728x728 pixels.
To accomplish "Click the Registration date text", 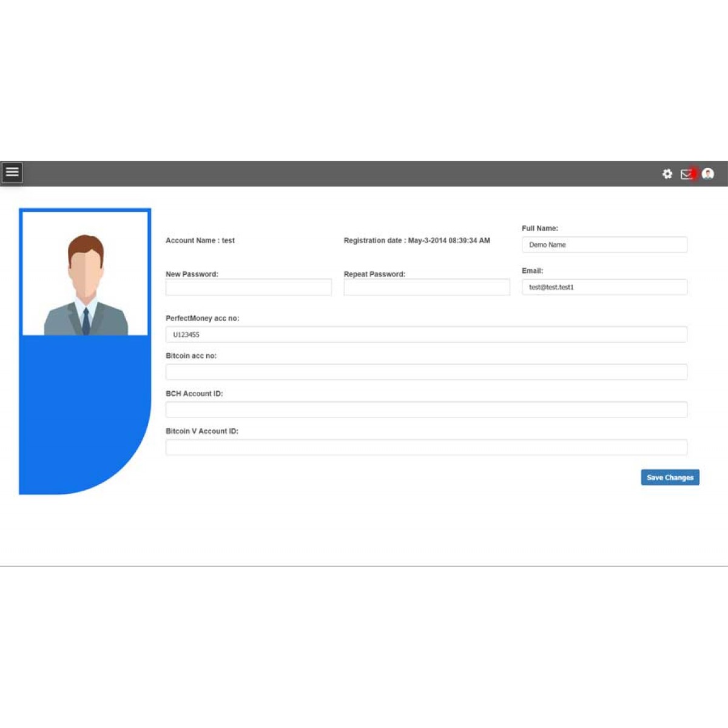I will click(417, 241).
